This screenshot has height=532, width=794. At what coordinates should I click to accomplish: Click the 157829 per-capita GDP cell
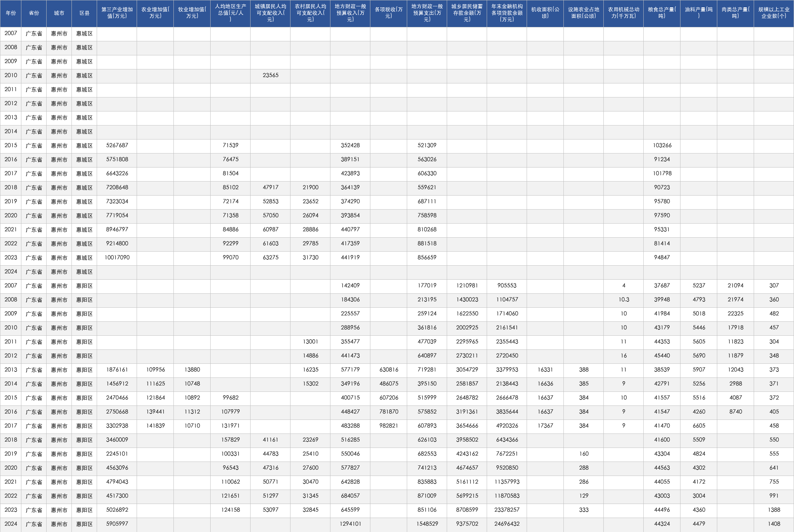tap(231, 440)
